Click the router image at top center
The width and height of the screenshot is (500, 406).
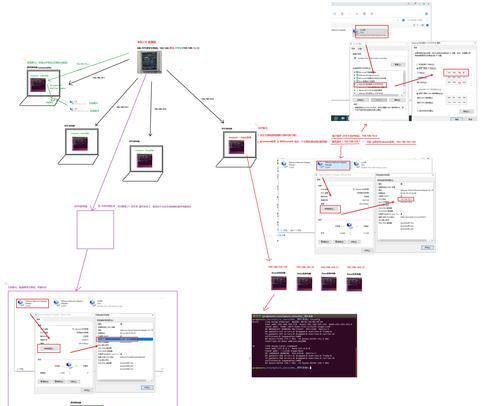click(x=150, y=62)
